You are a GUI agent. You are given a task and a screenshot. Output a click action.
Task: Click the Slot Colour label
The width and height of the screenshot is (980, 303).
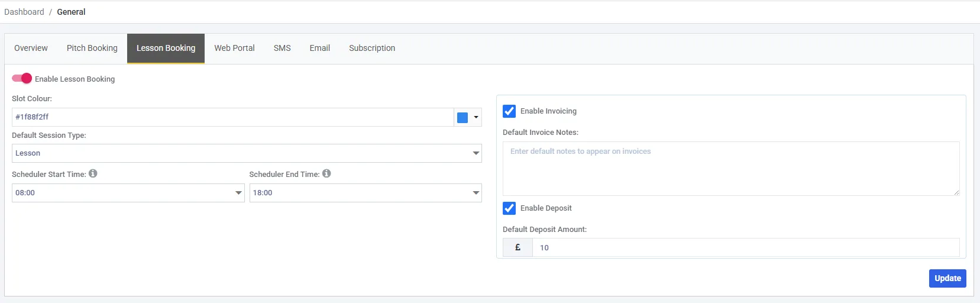(32, 98)
